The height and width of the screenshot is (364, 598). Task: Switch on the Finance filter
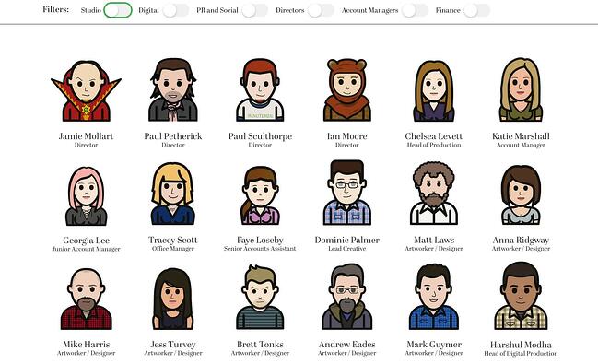476,10
